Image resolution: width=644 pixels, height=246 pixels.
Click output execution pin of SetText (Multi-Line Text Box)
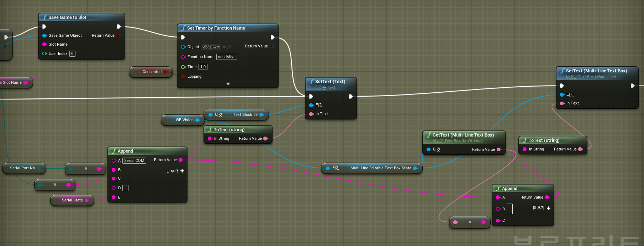pos(633,86)
